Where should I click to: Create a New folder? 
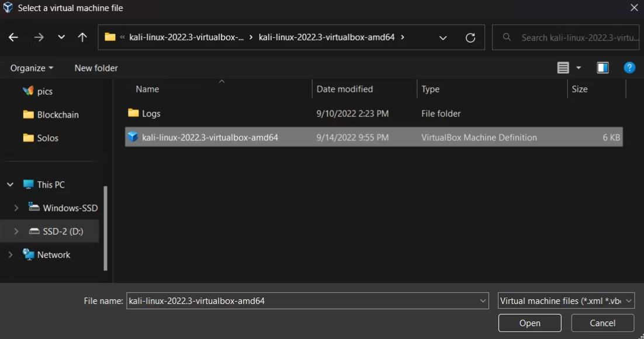click(96, 68)
